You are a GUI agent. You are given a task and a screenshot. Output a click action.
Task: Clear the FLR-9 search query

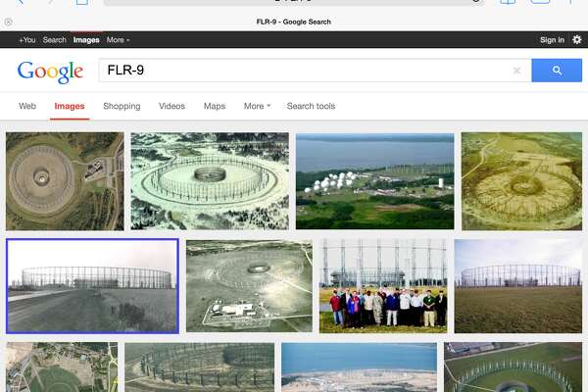coord(516,71)
